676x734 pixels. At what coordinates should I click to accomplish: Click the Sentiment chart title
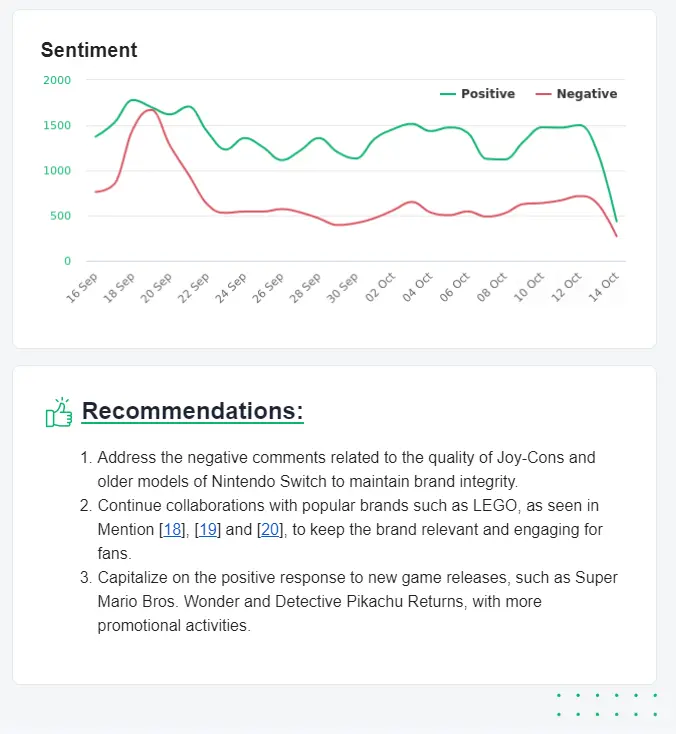coord(89,50)
